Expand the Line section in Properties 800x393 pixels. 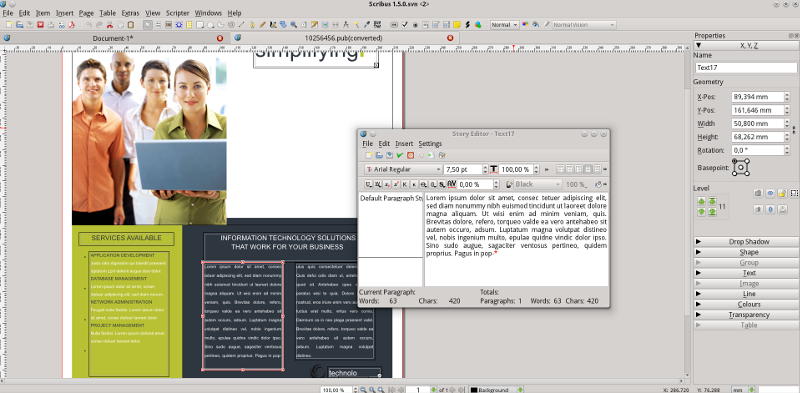pos(744,294)
